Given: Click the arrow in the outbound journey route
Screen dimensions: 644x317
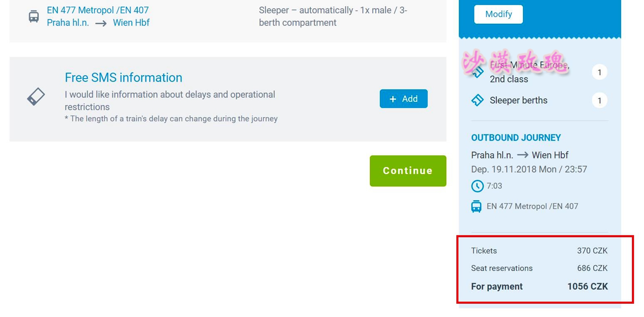Looking at the screenshot, I should point(522,155).
